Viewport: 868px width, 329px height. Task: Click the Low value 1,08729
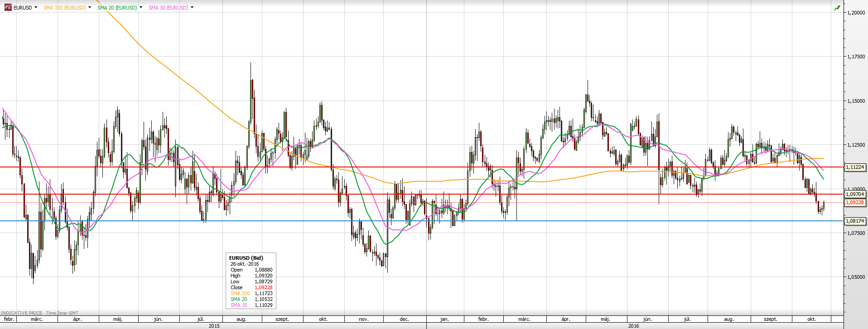pyautogui.click(x=264, y=281)
